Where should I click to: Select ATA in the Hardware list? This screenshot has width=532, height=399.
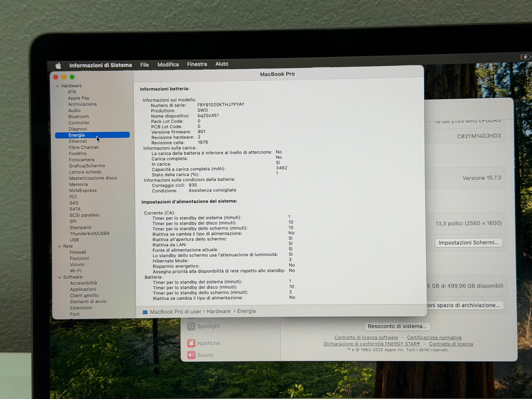click(x=72, y=92)
